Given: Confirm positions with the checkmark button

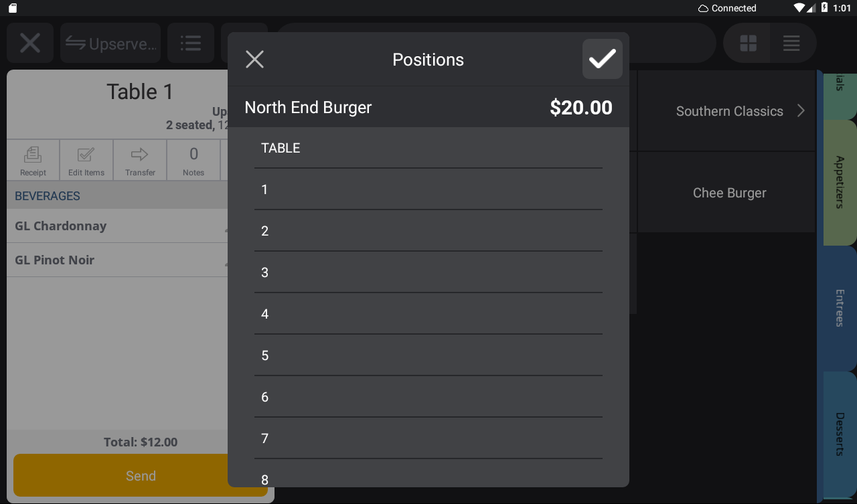Looking at the screenshot, I should click(x=602, y=59).
